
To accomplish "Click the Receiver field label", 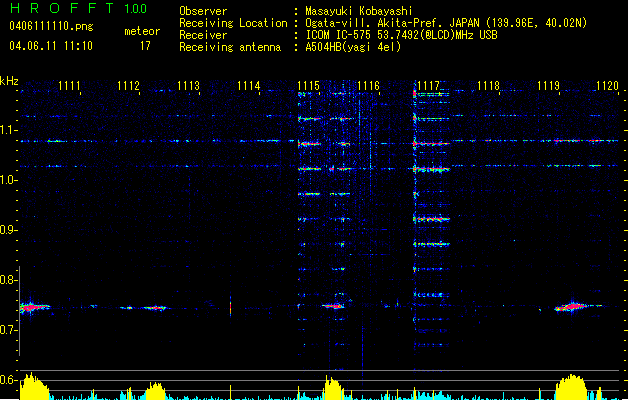I will [x=203, y=35].
